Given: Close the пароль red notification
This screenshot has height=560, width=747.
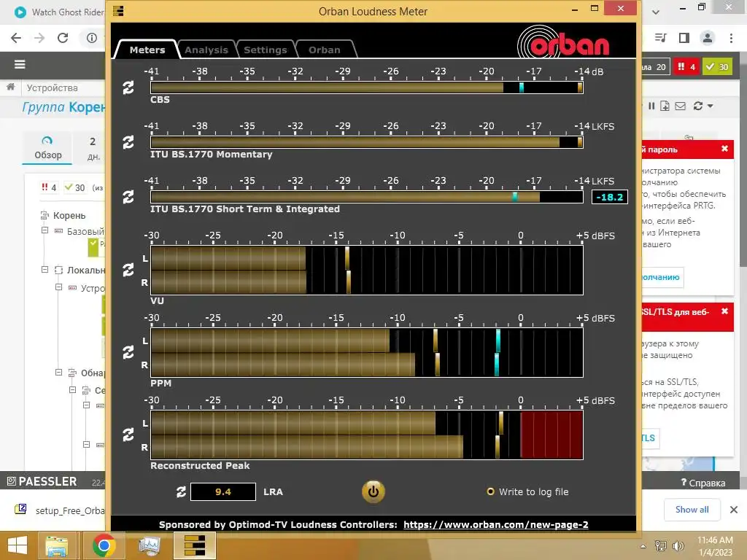Looking at the screenshot, I should pos(724,149).
